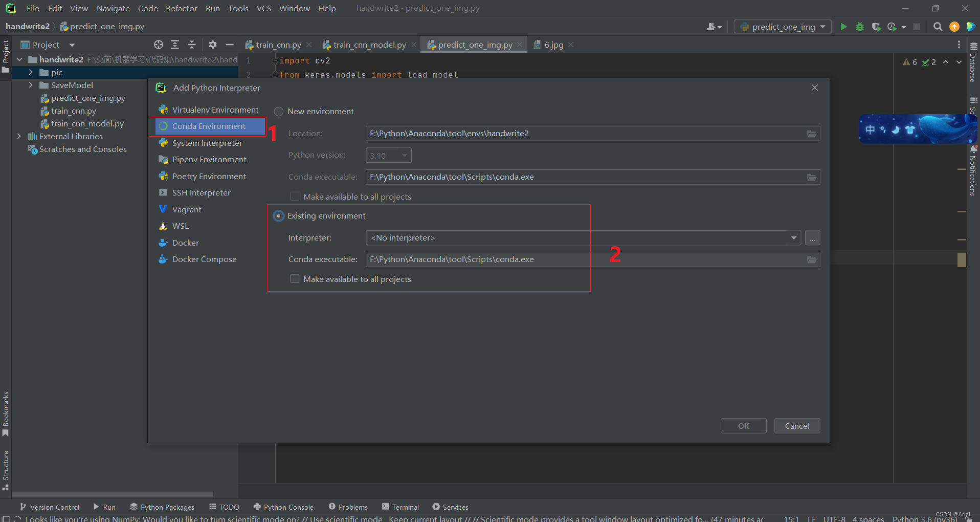Click the interpreter browse ellipsis button
The height and width of the screenshot is (522, 980).
tap(812, 238)
